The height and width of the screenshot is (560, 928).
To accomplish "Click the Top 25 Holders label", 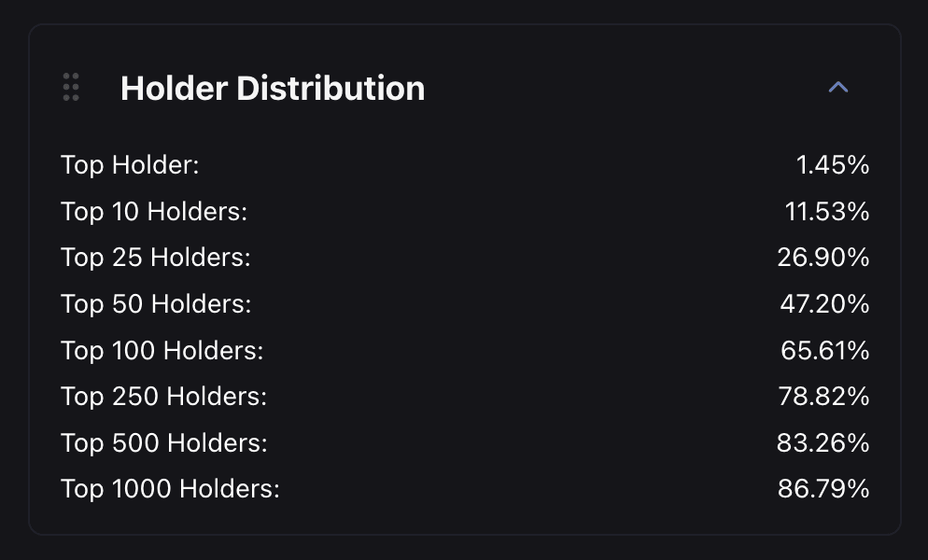I will tap(156, 258).
